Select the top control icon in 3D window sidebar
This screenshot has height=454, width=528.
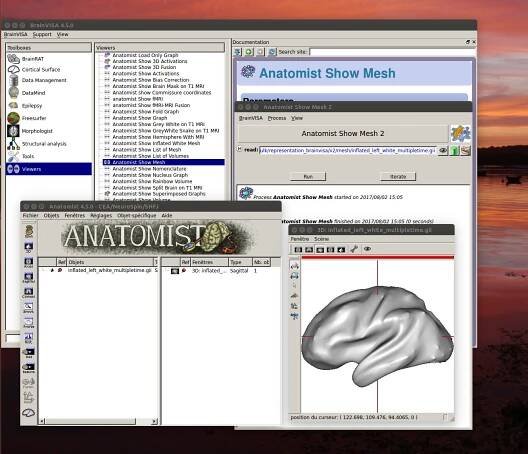pos(295,265)
